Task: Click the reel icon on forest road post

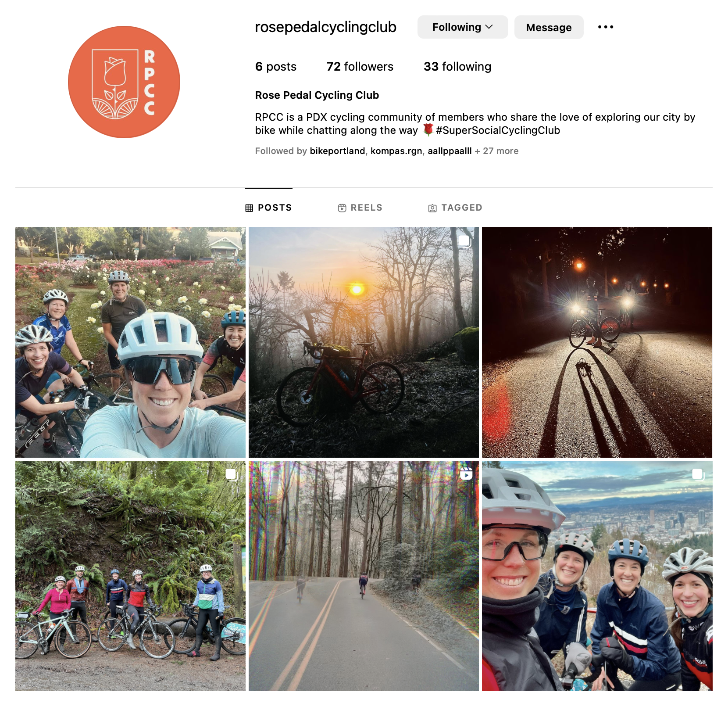Action: (x=466, y=473)
